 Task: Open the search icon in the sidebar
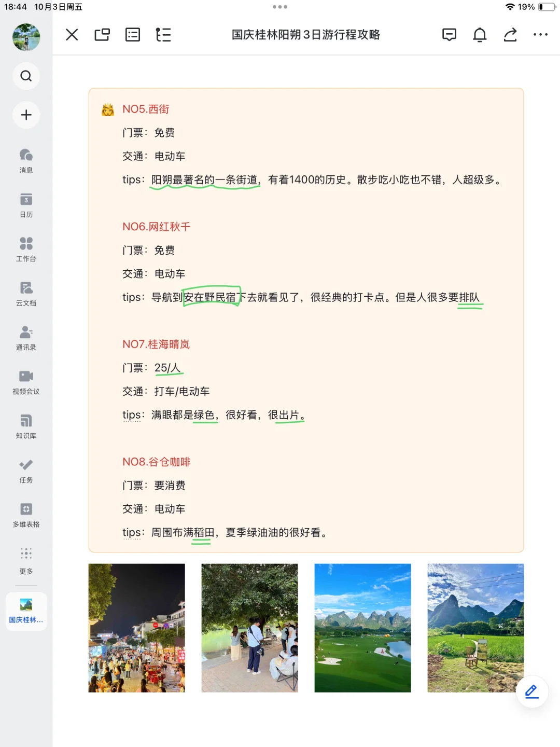[26, 76]
